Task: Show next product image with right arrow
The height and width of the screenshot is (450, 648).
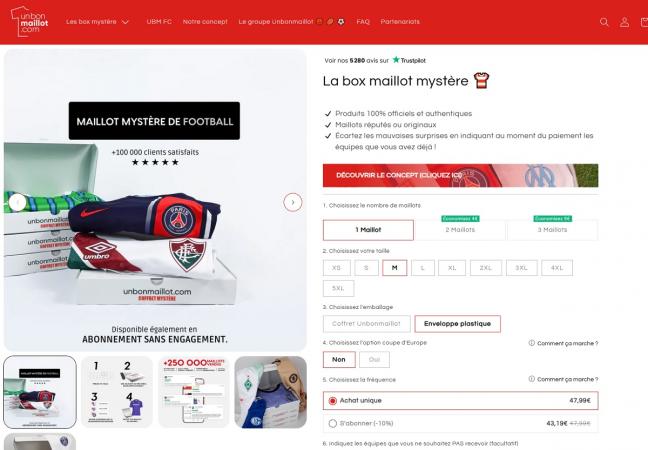Action: pos(293,202)
